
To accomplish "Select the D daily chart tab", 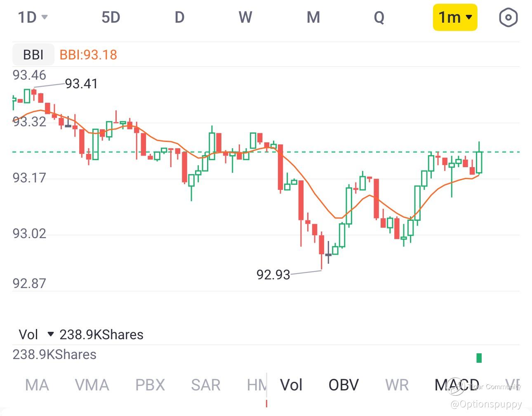I will 179,17.
